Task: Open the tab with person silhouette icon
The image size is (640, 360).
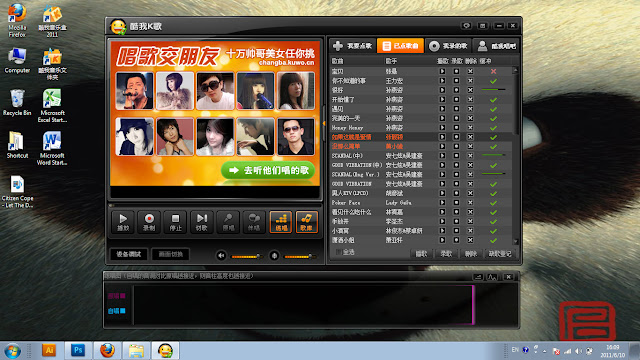Action: [x=496, y=46]
